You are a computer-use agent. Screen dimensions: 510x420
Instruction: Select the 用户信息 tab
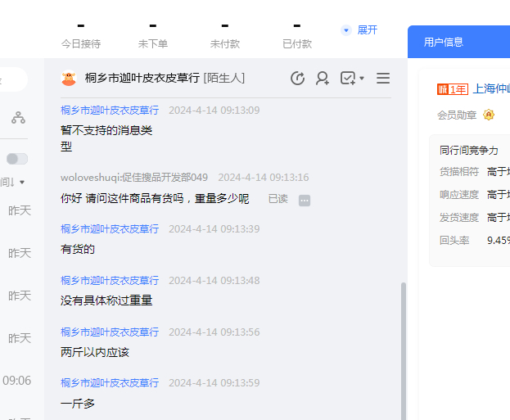pos(443,42)
